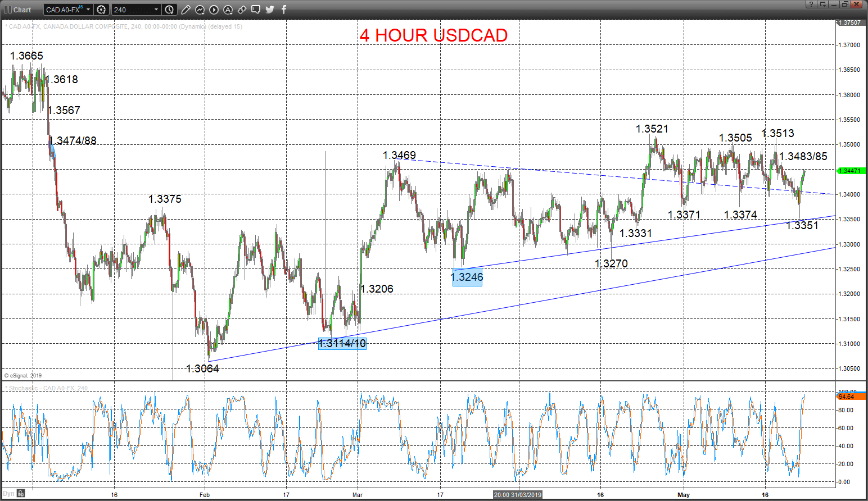This screenshot has width=868, height=501.
Task: Open the alerts circled-A icon
Action: (x=228, y=10)
